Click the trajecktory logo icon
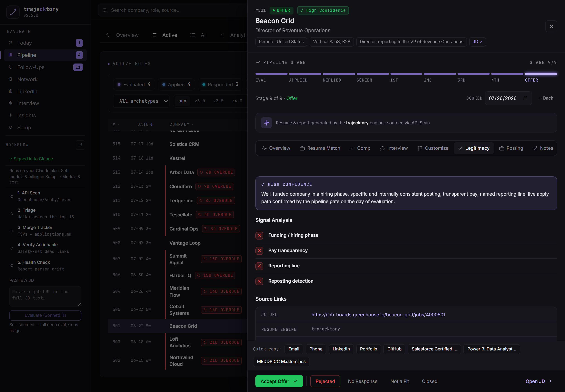This screenshot has width=565, height=392. 13,12
